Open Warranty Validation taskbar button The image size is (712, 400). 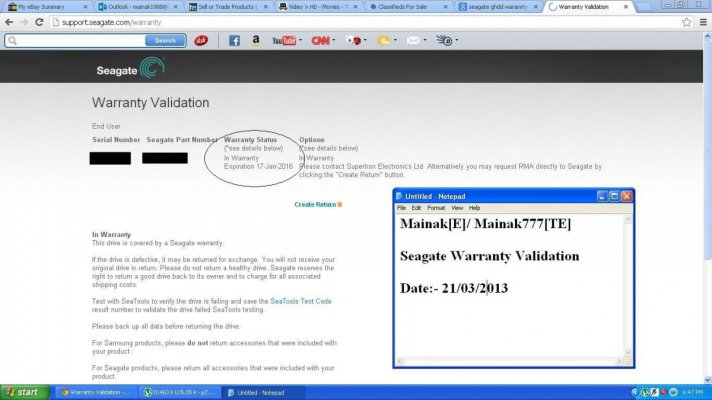95,392
